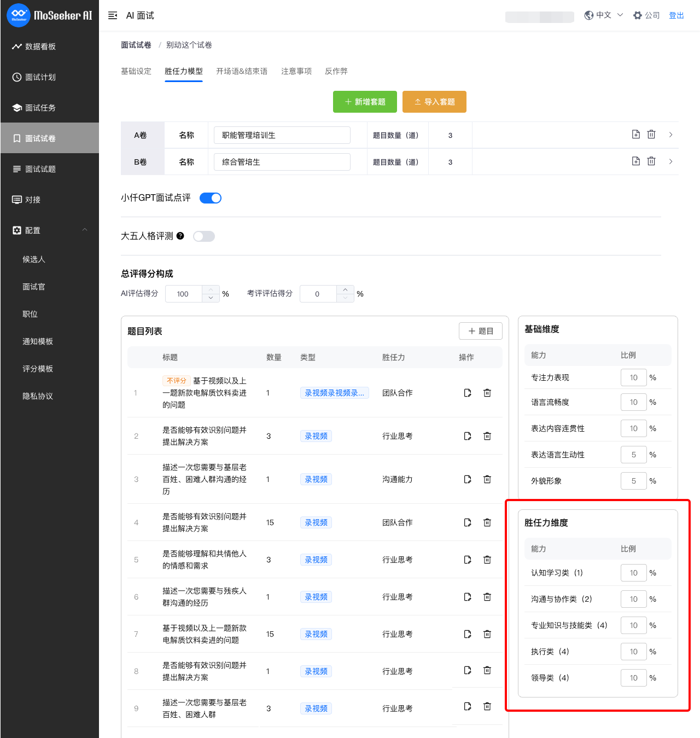
Task: Click 考评评估得分 input field
Action: pyautogui.click(x=318, y=294)
